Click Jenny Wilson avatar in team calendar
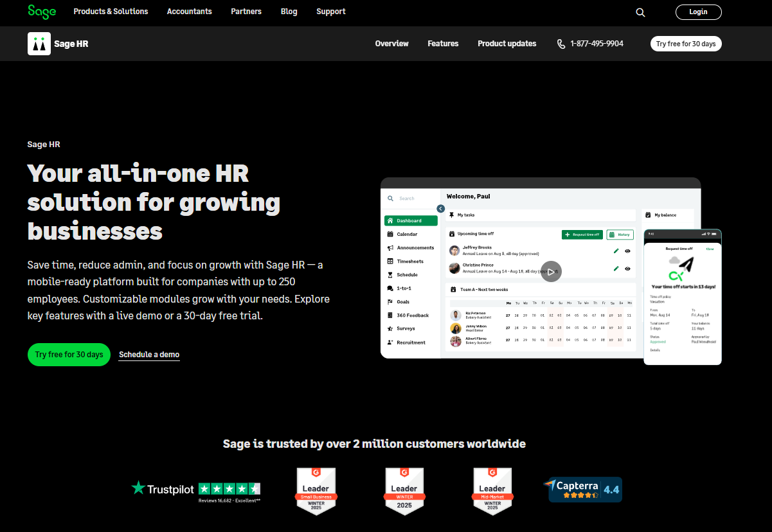The height and width of the screenshot is (532, 772). pyautogui.click(x=456, y=328)
